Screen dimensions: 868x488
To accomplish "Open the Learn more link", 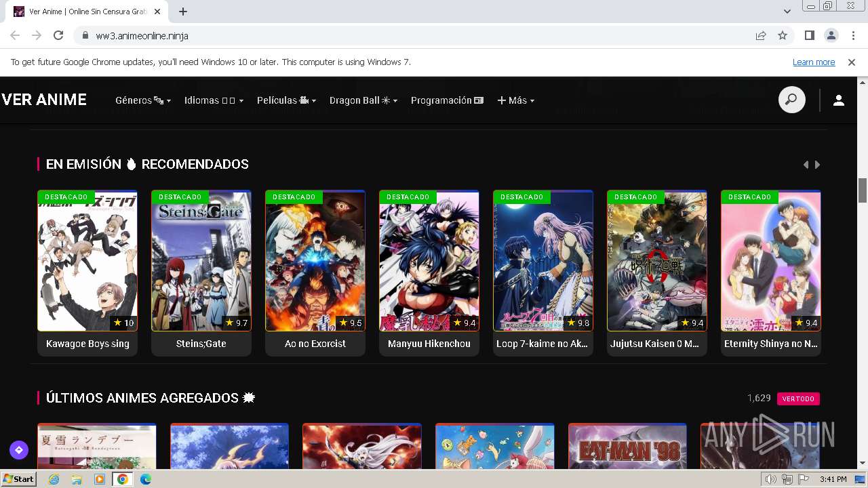I will pos(814,62).
